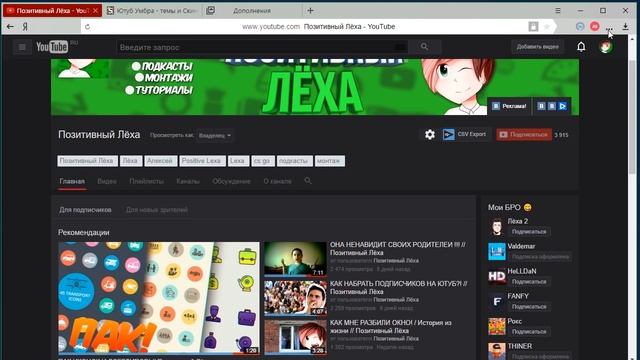Open the account avatar menu
Viewport: 640px width, 360px height.
pos(606,47)
